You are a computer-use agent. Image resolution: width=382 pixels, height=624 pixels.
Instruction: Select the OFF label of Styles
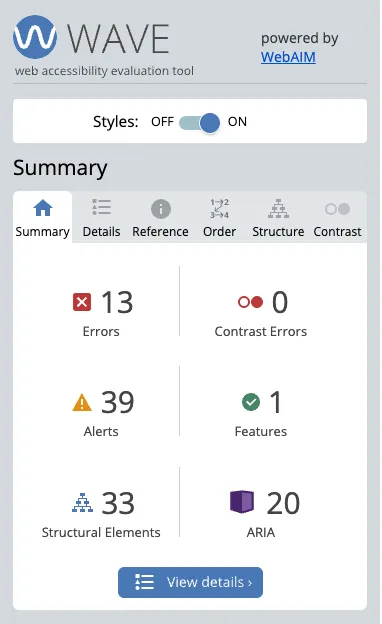[x=162, y=121]
